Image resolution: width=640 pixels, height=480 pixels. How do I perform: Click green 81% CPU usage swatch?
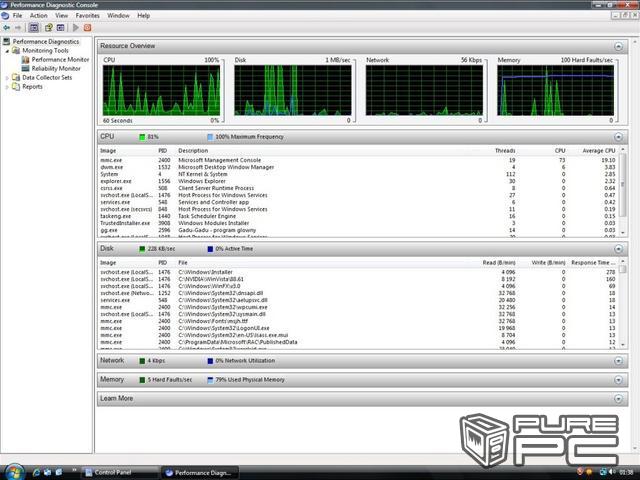(x=142, y=137)
